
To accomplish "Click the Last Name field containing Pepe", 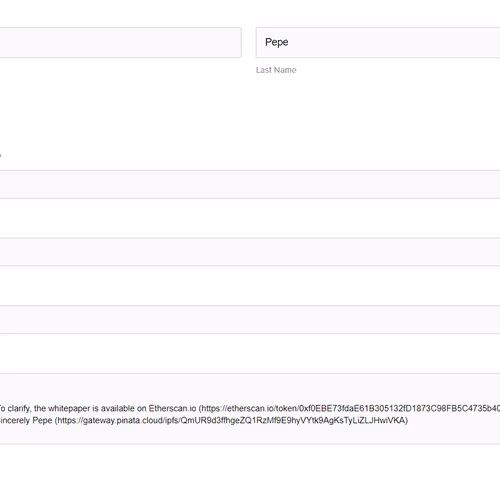I will 378,43.
